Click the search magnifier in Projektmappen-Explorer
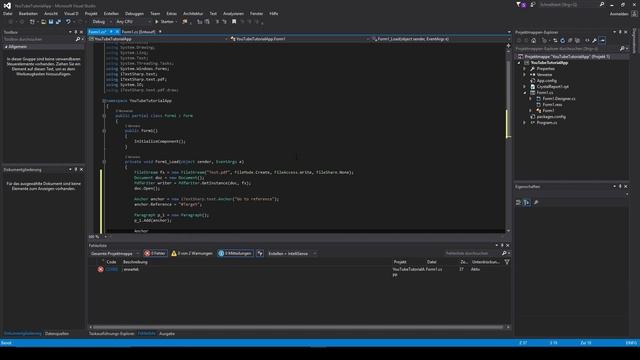The image size is (640, 360). [622, 49]
